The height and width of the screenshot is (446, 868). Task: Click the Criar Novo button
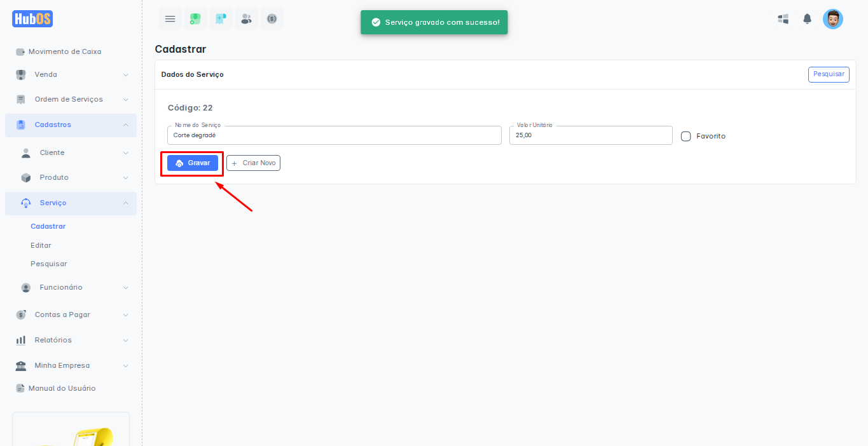[x=253, y=163]
